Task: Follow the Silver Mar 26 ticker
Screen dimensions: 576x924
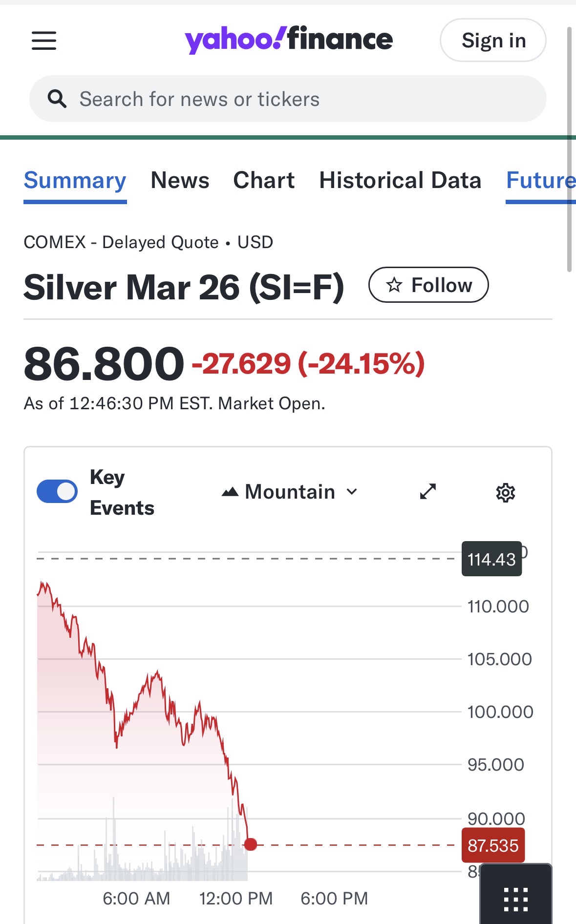Action: 428,285
